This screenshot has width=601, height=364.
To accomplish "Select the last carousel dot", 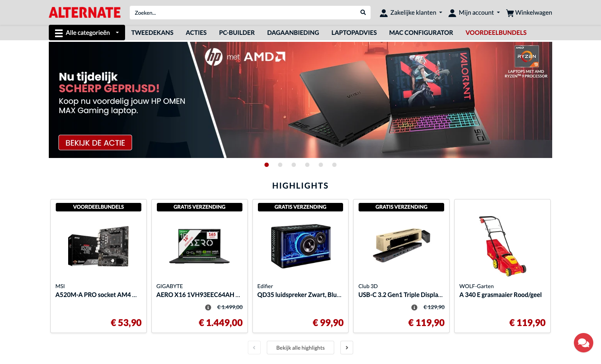I will click(x=334, y=165).
